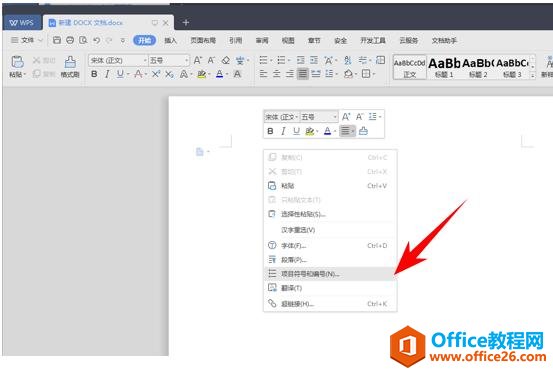Choose 粘贴 from context menu
This screenshot has height=374, width=553.
point(330,186)
